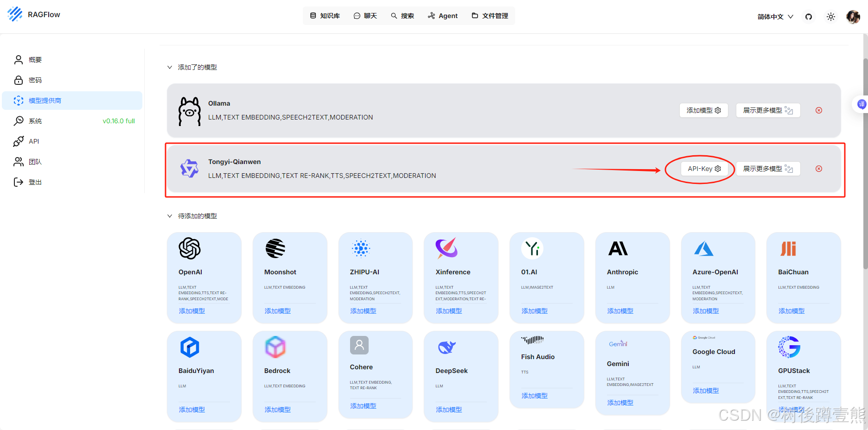Click the Anthropic logo icon

[618, 248]
